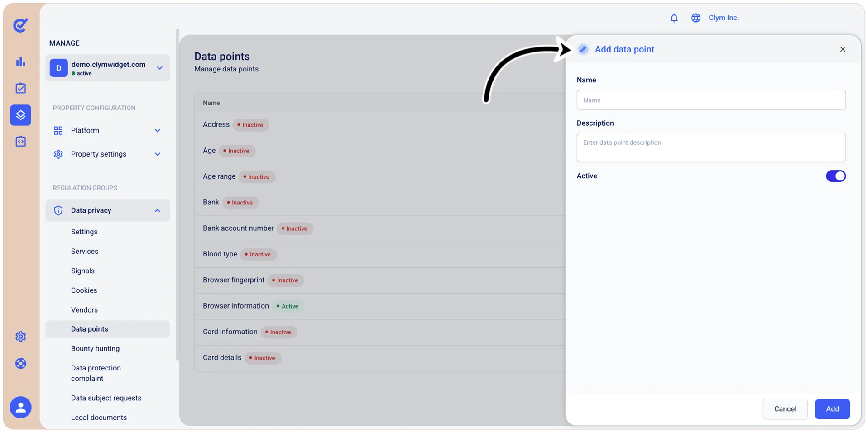Open the Services menu item
The height and width of the screenshot is (432, 868).
(x=85, y=251)
